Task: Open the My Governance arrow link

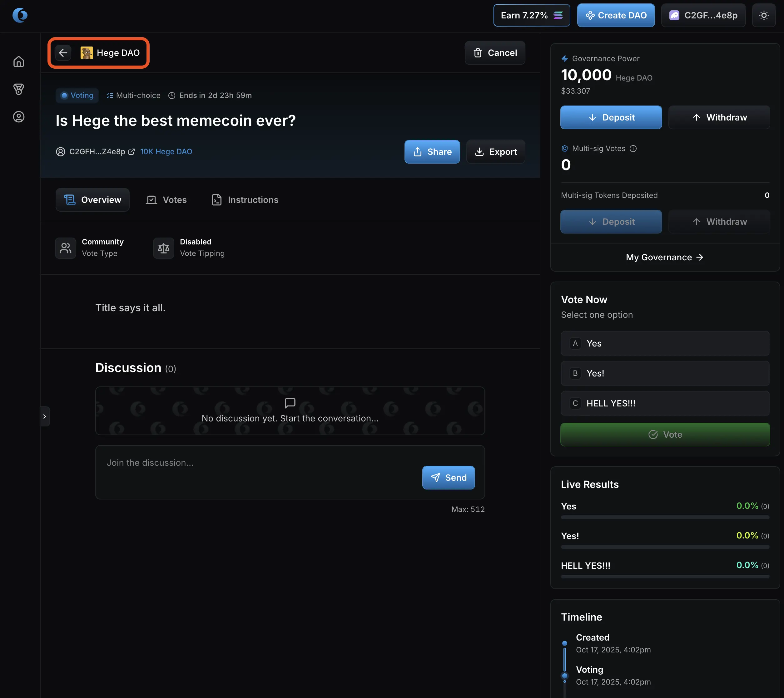Action: click(665, 257)
